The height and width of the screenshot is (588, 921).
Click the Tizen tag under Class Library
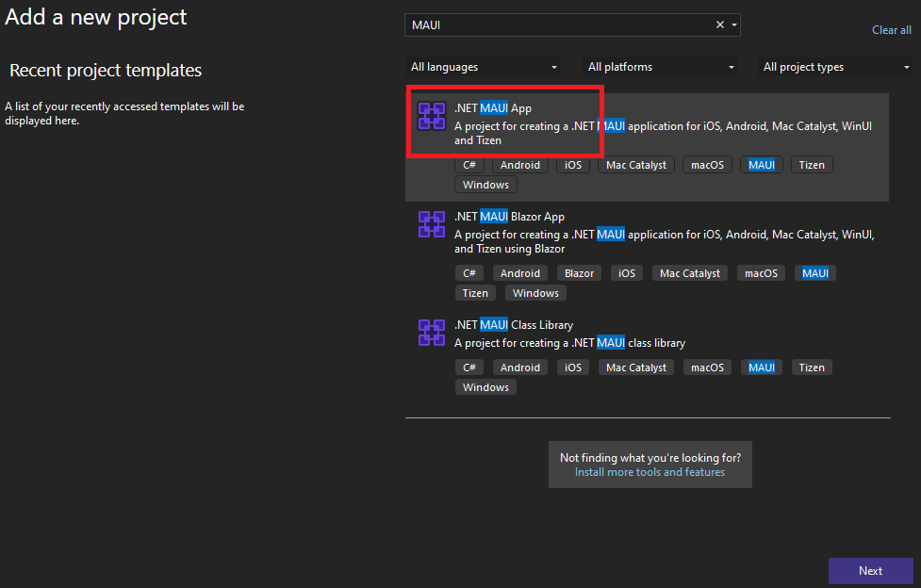click(x=812, y=367)
